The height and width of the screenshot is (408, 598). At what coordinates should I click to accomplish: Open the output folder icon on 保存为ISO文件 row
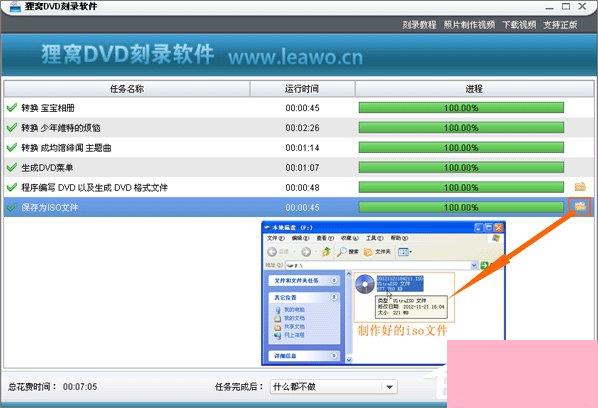coord(580,207)
